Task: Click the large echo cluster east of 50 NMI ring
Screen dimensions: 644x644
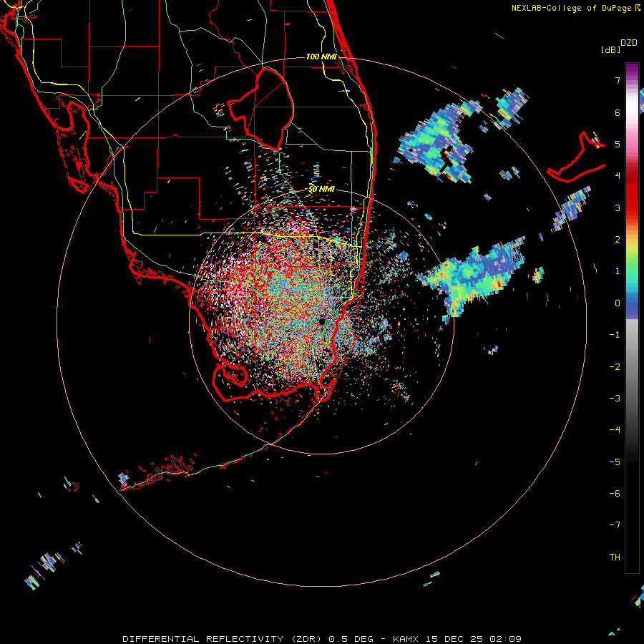Action: [x=472, y=275]
